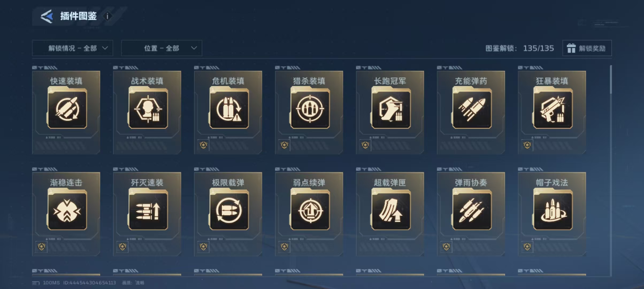This screenshot has height=289, width=644.
Task: Select the 快速装填 plugin card icon
Action: 67,109
